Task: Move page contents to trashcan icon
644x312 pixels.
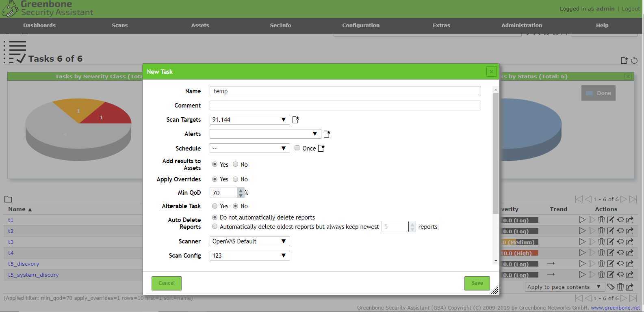Action: tap(620, 287)
